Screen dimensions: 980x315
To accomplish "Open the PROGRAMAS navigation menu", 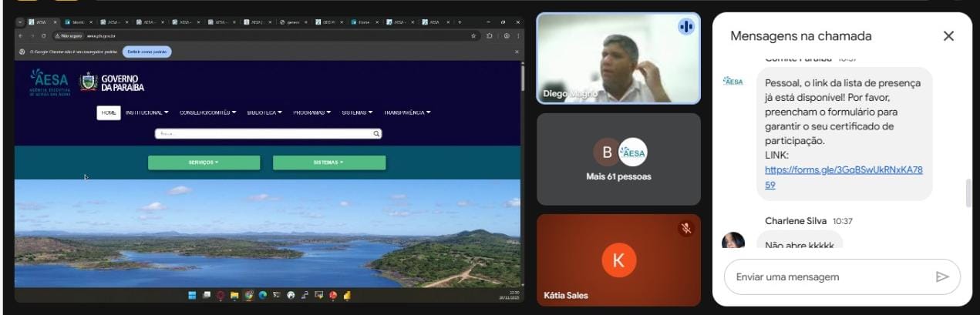I will pos(312,112).
